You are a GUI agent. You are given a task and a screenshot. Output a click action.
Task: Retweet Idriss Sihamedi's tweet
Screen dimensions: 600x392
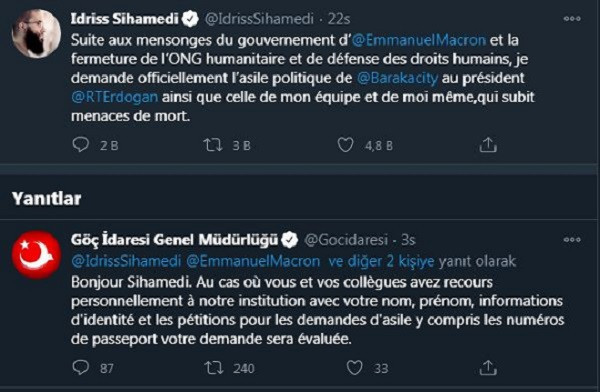(212, 145)
